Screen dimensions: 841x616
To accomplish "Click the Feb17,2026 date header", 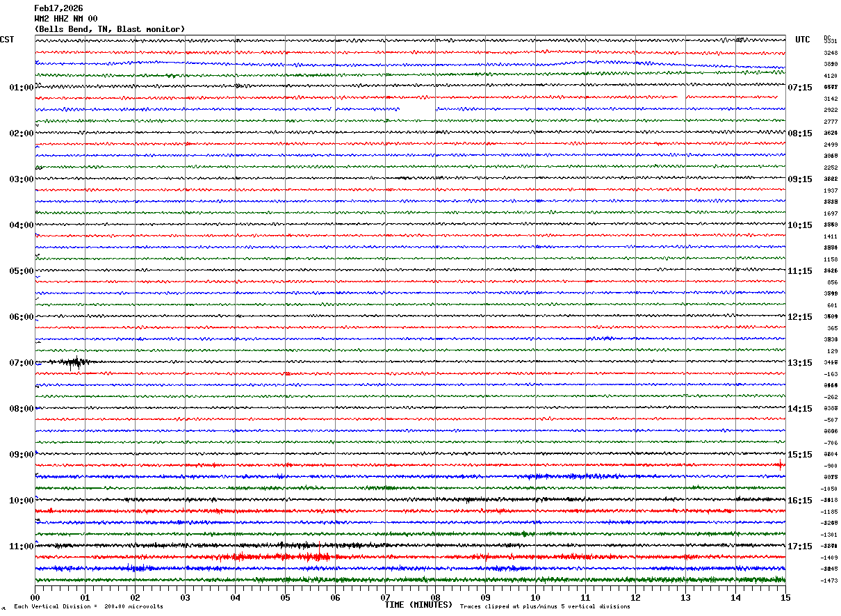I will click(x=58, y=8).
